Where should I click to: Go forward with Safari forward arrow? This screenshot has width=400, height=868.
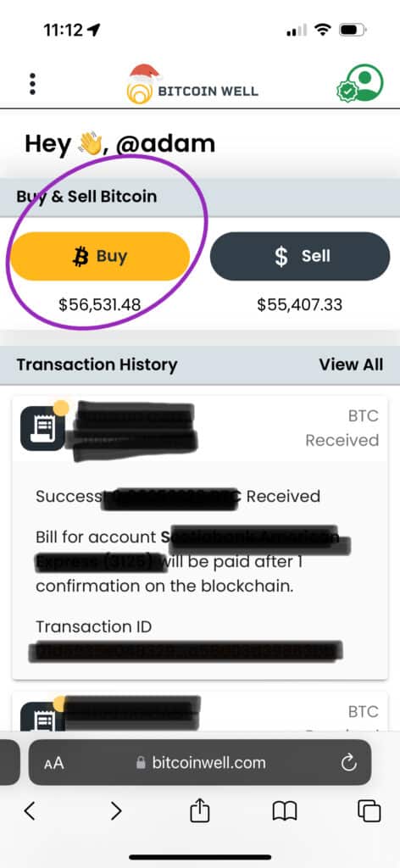tap(115, 811)
